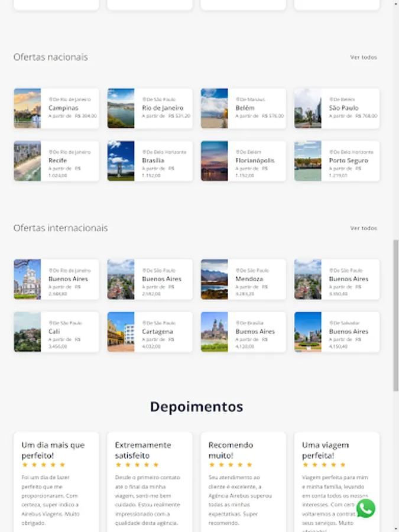Viewport: 399px width, 532px height.
Task: Select the Florianópolis sunset thumbnail
Action: click(215, 161)
